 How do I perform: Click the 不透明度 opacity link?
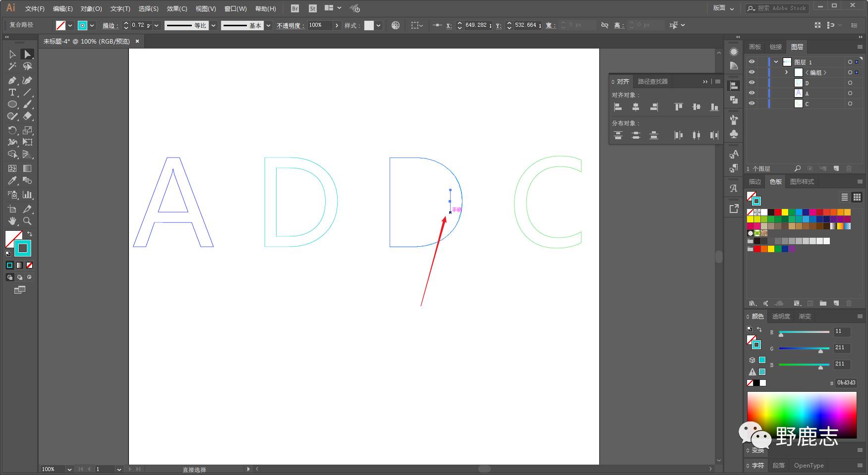(290, 25)
